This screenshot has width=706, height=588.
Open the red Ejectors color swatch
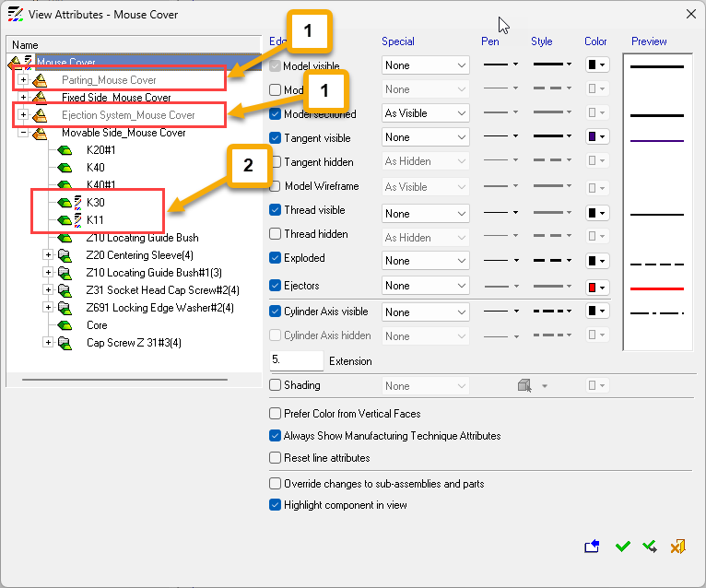[597, 286]
